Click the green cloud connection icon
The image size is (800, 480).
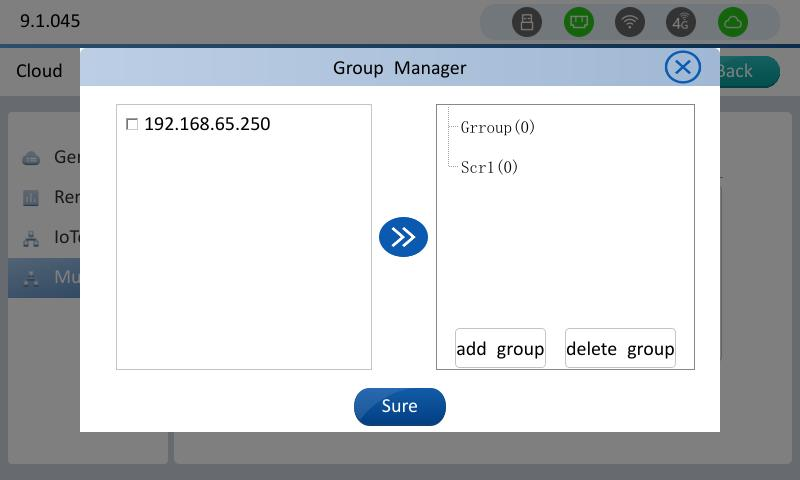click(x=733, y=22)
